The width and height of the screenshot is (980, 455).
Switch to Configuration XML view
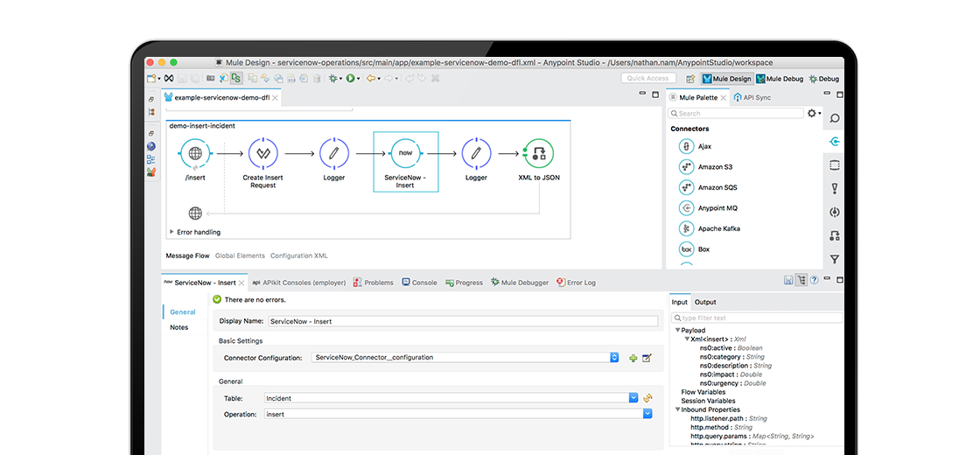tap(298, 255)
